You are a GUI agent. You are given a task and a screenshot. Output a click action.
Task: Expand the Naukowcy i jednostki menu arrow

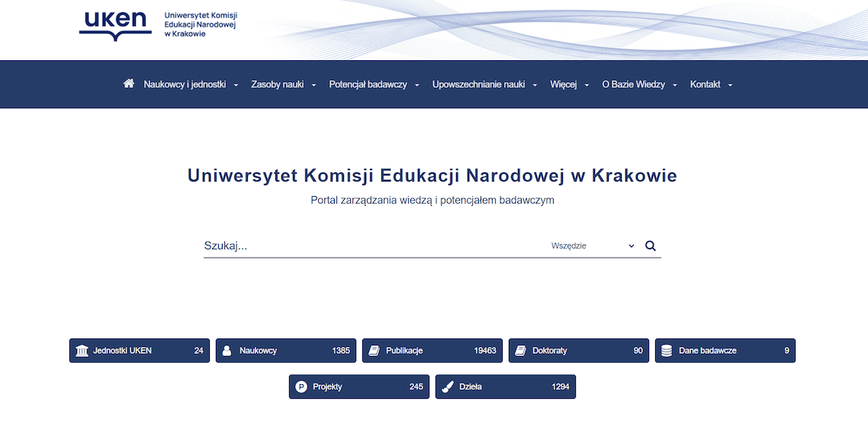(236, 85)
